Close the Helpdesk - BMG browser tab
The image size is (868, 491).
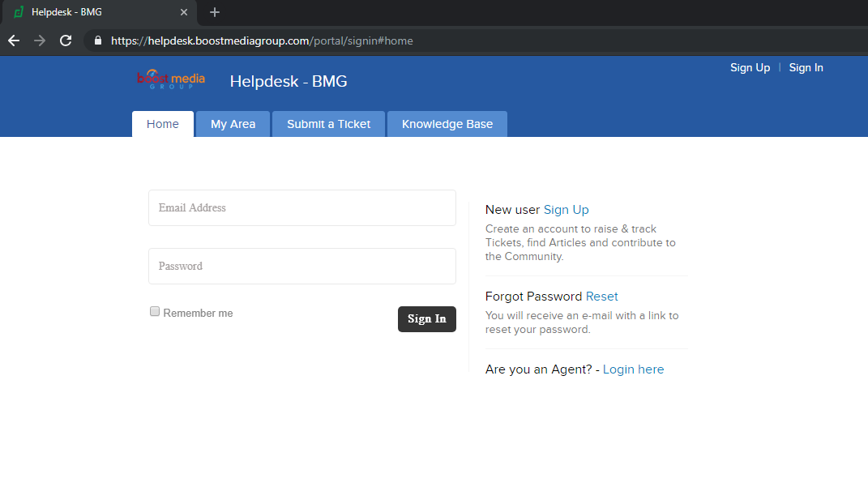click(x=184, y=12)
